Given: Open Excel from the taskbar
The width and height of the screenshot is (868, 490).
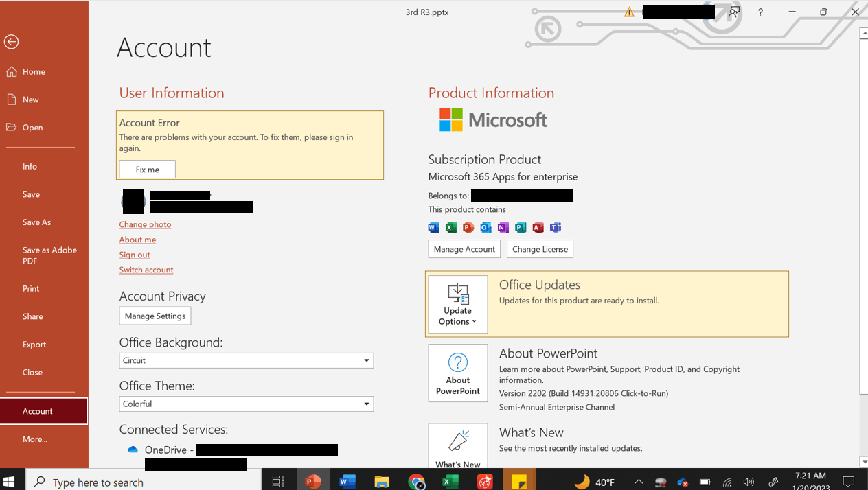Looking at the screenshot, I should tap(450, 481).
